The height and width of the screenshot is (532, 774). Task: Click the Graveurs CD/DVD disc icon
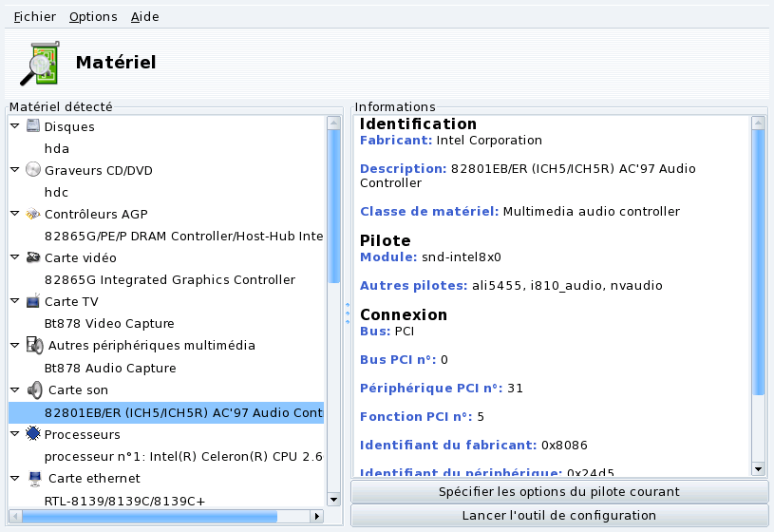click(33, 170)
